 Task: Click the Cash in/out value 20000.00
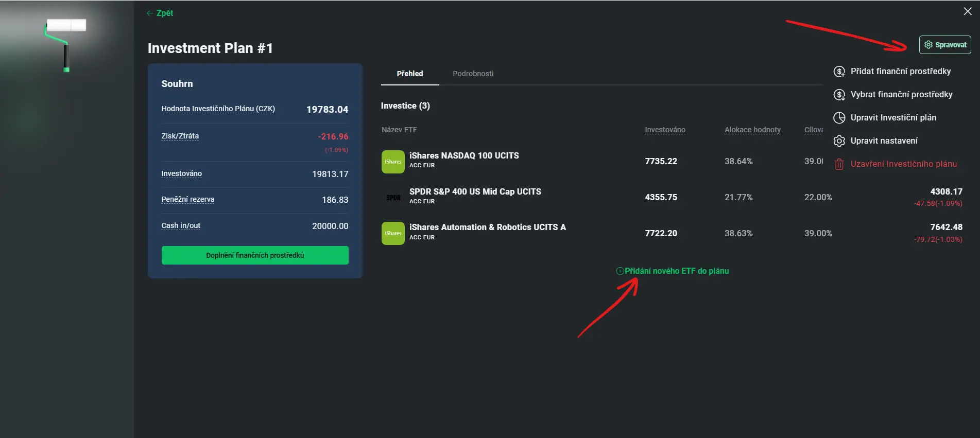(330, 226)
